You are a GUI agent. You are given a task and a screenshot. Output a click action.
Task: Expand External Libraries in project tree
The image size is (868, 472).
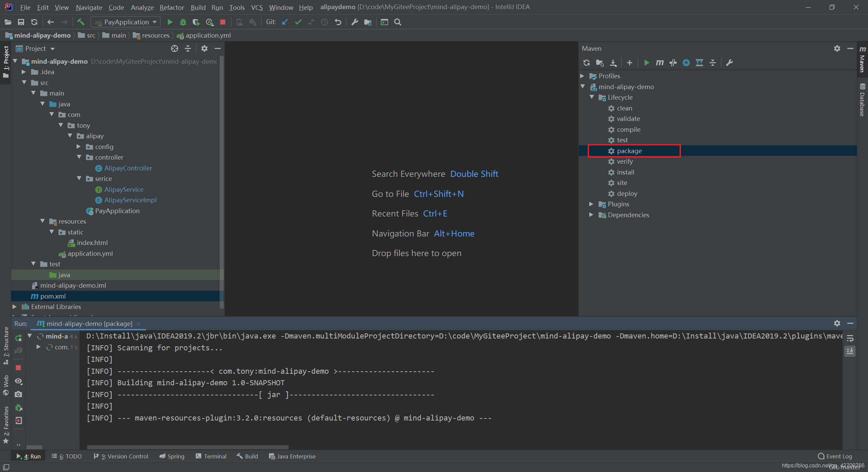15,306
